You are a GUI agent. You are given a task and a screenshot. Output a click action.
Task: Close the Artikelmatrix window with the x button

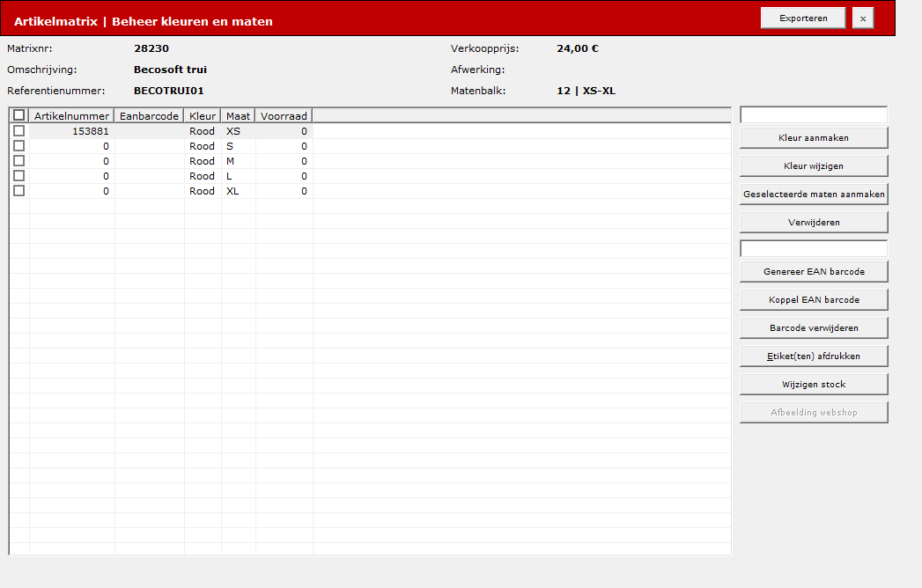pos(863,18)
